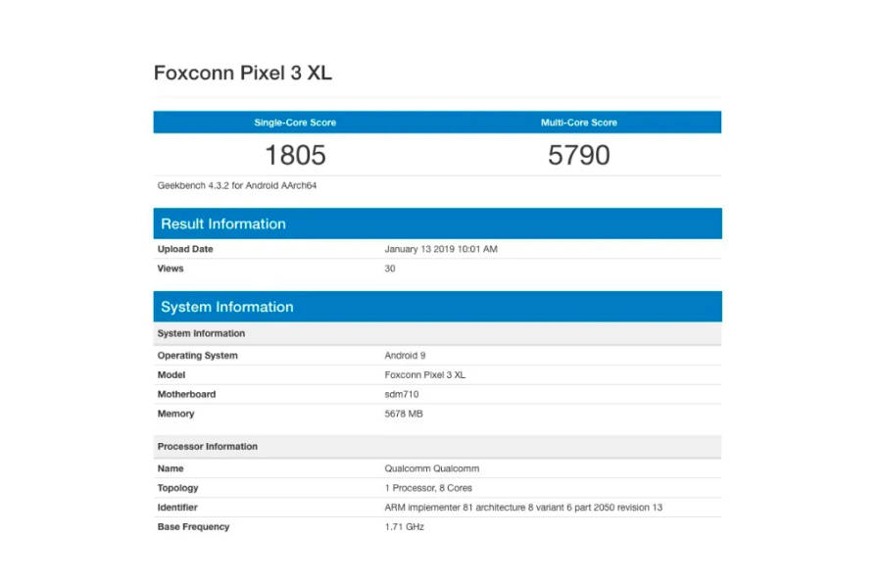Click the upload date January 13 2019 value

(x=441, y=249)
